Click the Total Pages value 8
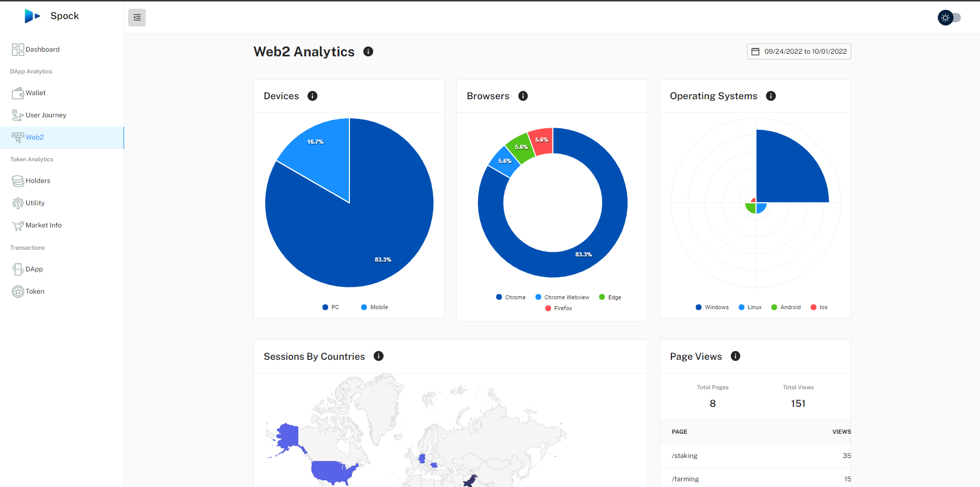The width and height of the screenshot is (980, 487). (x=713, y=404)
